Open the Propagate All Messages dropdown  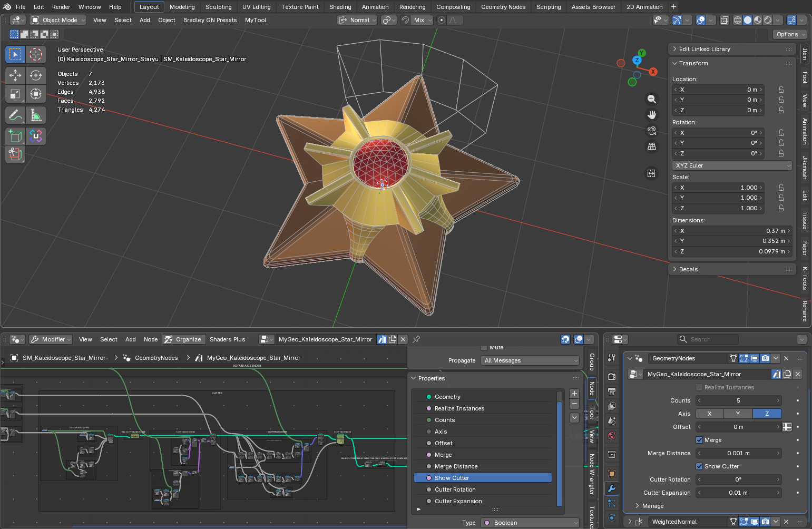coord(530,360)
